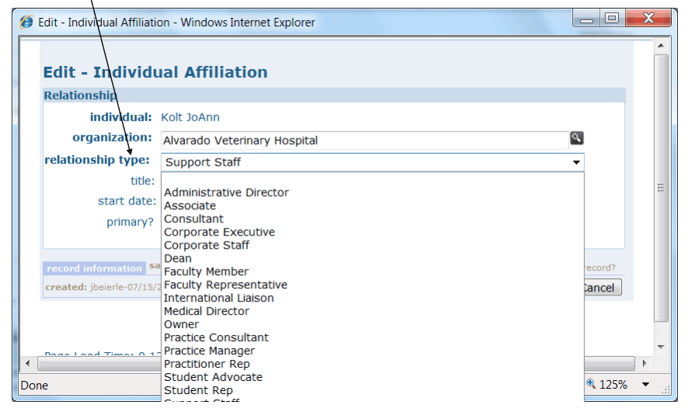The height and width of the screenshot is (412, 688).
Task: Choose Corporate Executive option
Action: point(219,232)
